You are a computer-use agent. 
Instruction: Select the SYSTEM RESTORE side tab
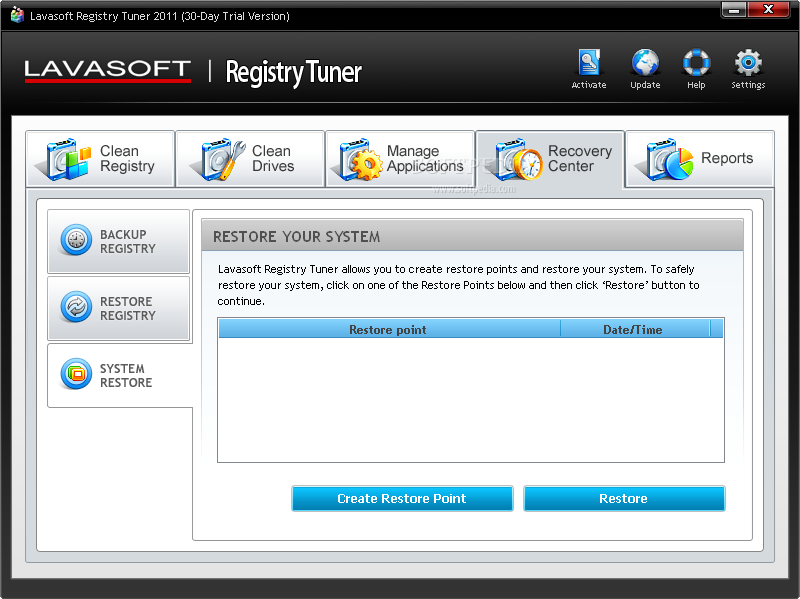(x=120, y=376)
